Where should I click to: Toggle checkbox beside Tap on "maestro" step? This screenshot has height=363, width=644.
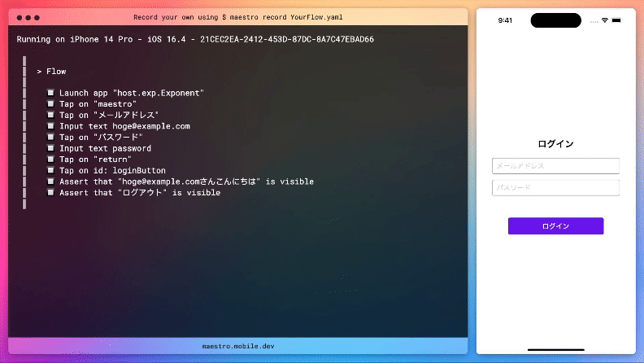pyautogui.click(x=50, y=104)
